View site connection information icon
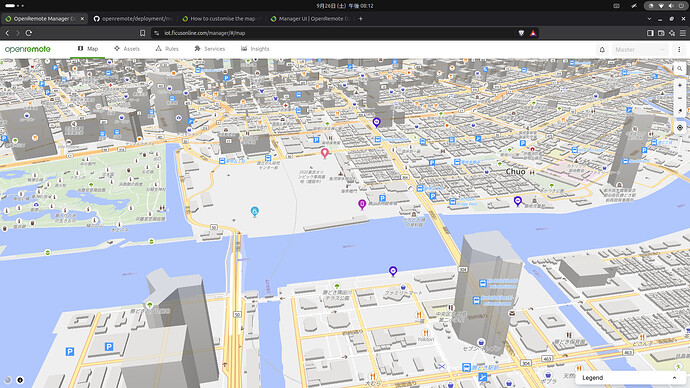 (157, 33)
